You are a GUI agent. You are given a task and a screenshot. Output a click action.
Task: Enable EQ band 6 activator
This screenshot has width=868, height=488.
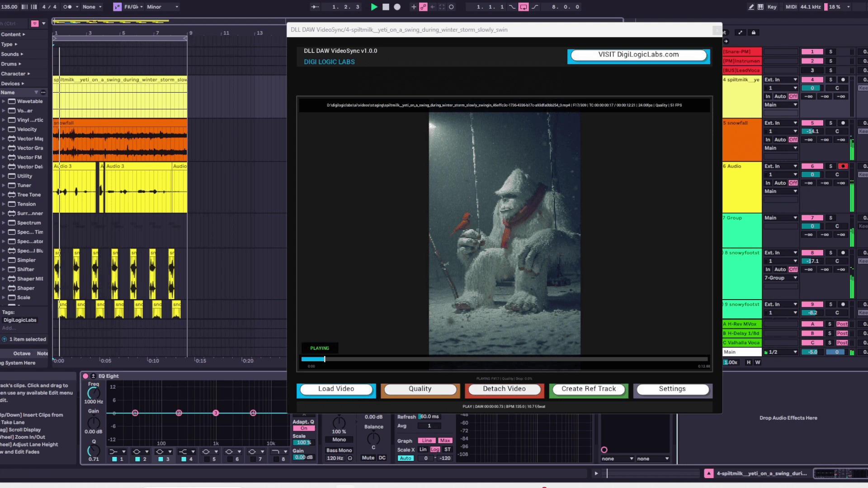[230, 459]
